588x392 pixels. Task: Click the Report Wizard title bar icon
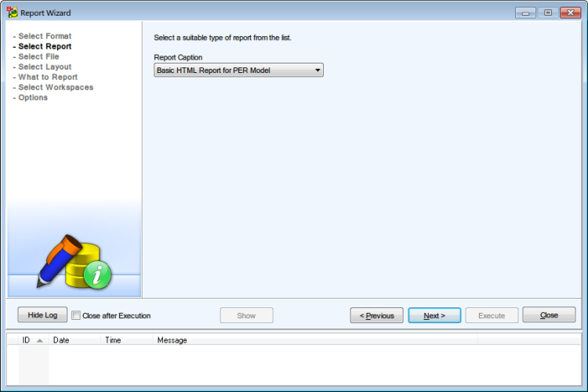pyautogui.click(x=12, y=13)
